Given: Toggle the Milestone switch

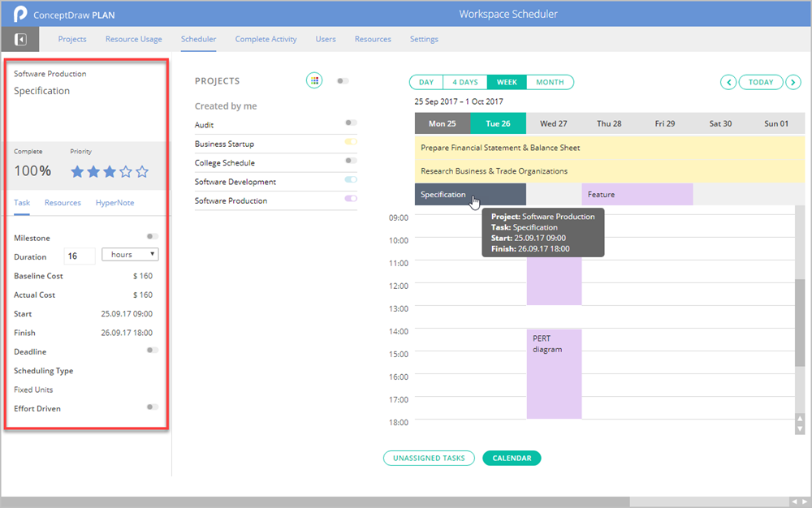Looking at the screenshot, I should (149, 237).
